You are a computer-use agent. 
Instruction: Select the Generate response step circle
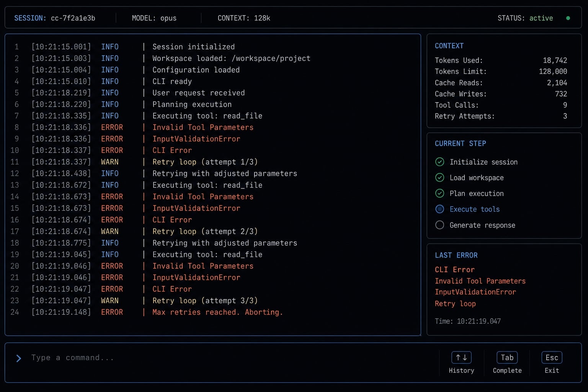point(440,225)
